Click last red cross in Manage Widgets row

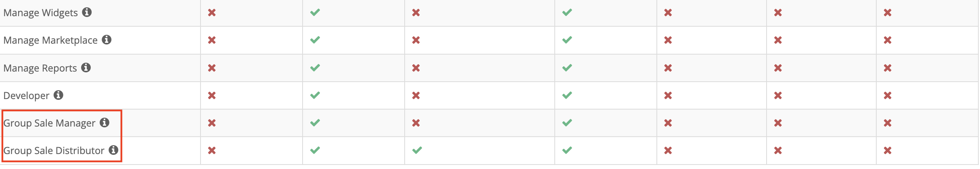click(x=888, y=13)
